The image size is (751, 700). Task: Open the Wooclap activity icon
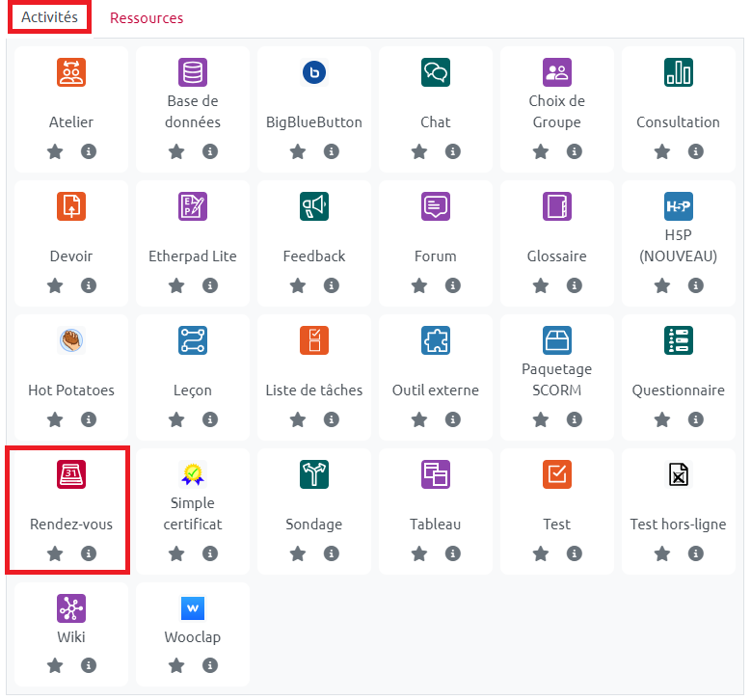point(193,608)
